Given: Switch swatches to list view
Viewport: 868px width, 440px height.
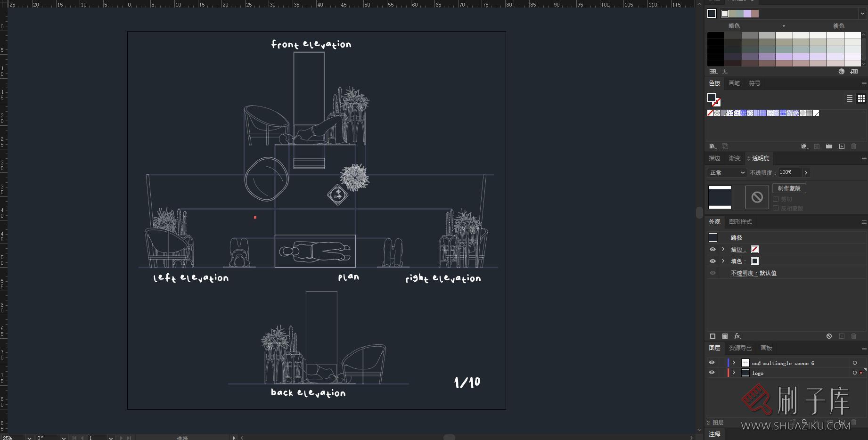Looking at the screenshot, I should pos(849,98).
